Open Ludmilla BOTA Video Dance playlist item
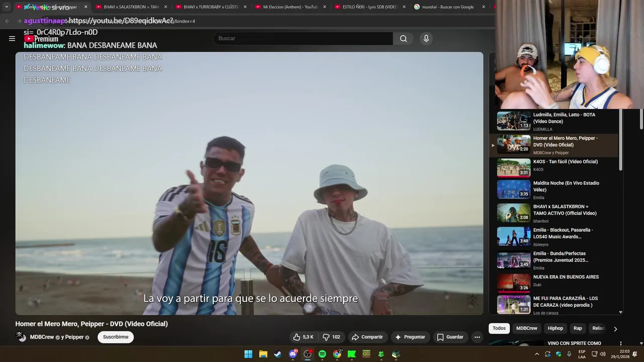This screenshot has width=644, height=362. pyautogui.click(x=553, y=121)
